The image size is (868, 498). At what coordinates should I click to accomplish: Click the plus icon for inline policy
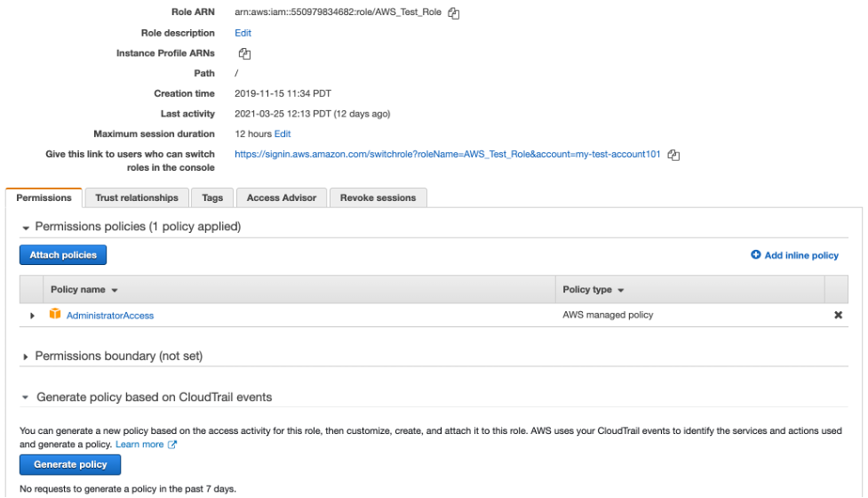pos(756,255)
